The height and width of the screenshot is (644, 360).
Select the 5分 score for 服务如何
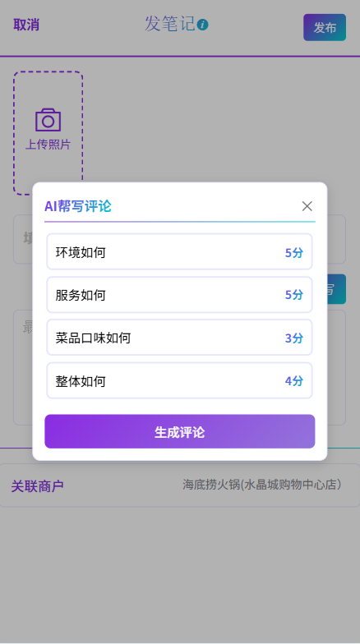pyautogui.click(x=294, y=294)
